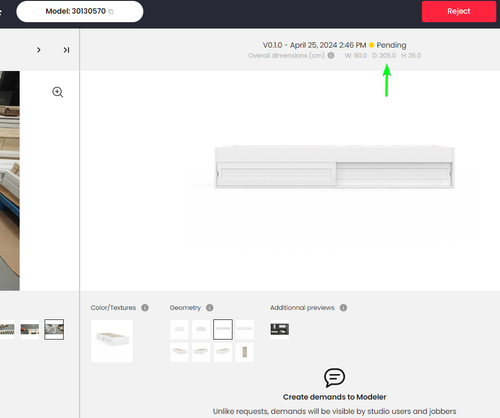Click the V0.1.0 version date text
The image size is (500, 418).
[x=314, y=45]
